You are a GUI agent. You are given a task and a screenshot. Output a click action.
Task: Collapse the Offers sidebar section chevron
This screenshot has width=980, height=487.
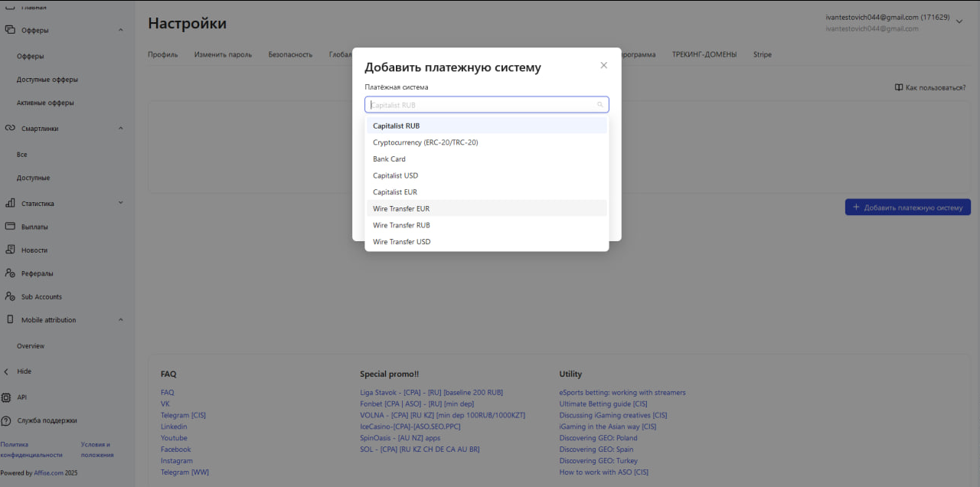[x=121, y=30]
